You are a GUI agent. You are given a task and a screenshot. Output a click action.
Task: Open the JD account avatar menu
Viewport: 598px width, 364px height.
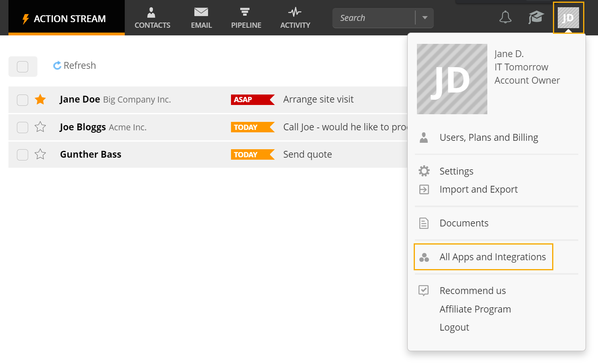point(568,18)
